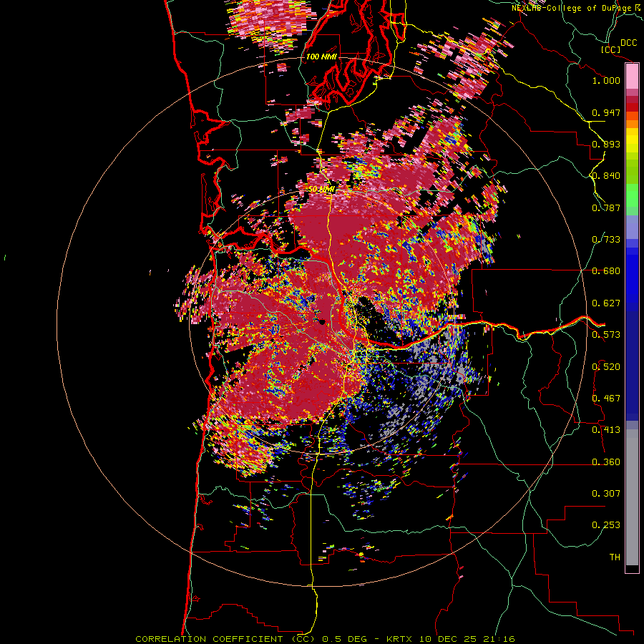Click the 0.680 scale value
Viewport: 644px width, 644px height.
[x=606, y=271]
